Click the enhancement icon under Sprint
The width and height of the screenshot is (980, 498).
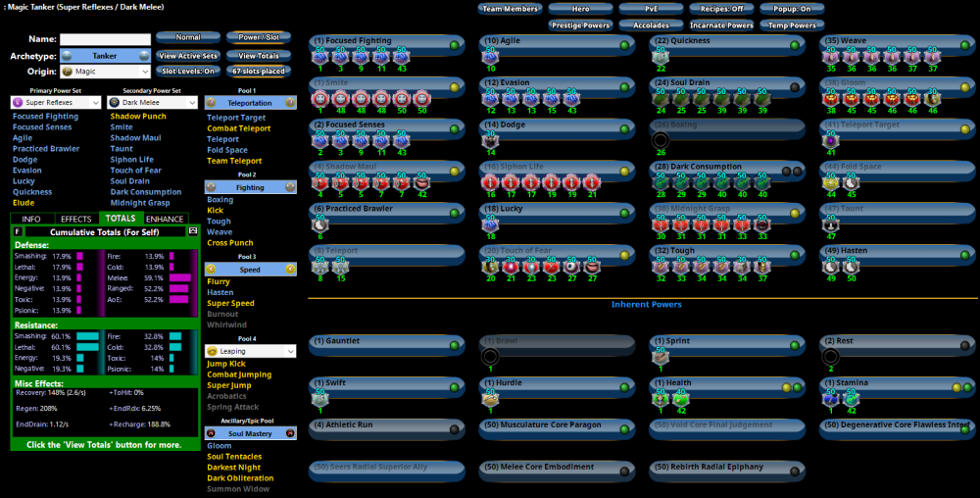661,355
